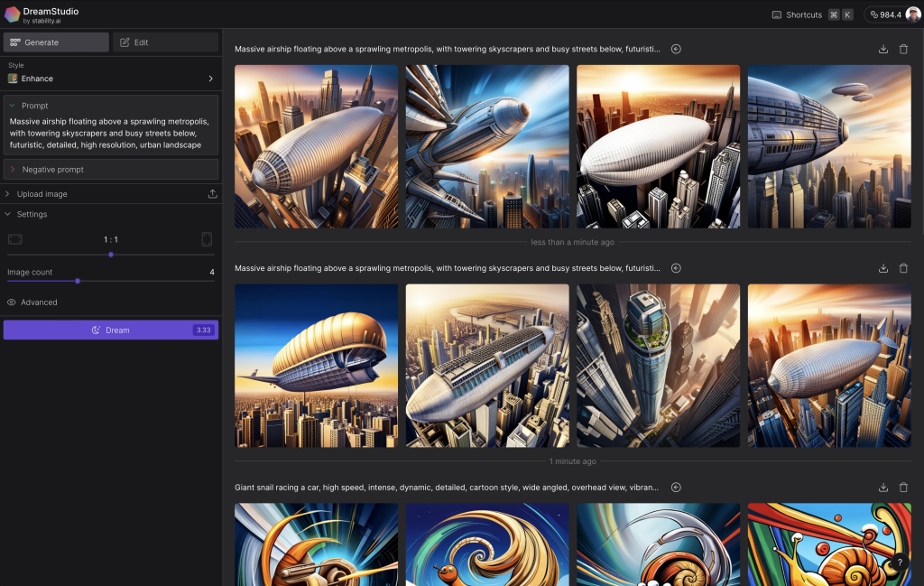924x586 pixels.
Task: Open fourth image in 1-minute-ago batch
Action: pyautogui.click(x=830, y=366)
